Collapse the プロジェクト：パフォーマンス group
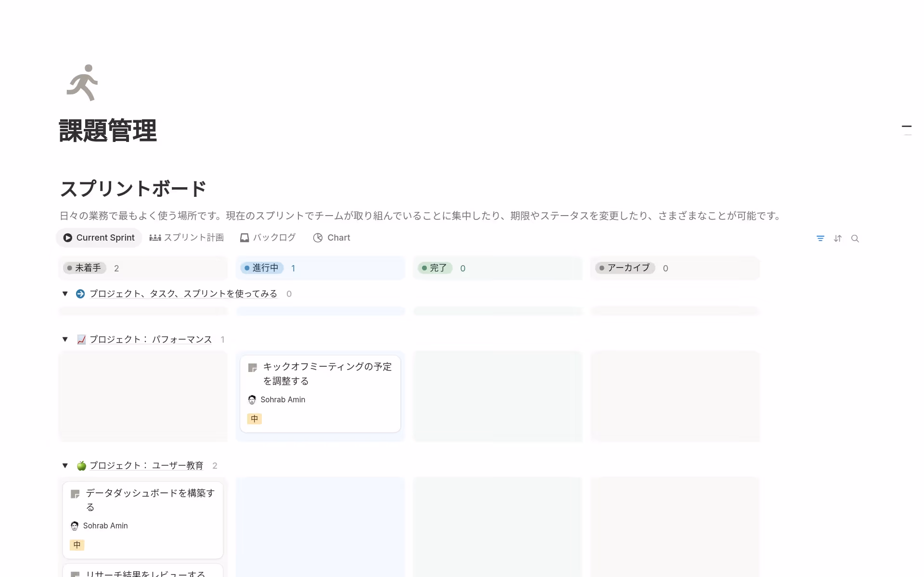 click(65, 339)
